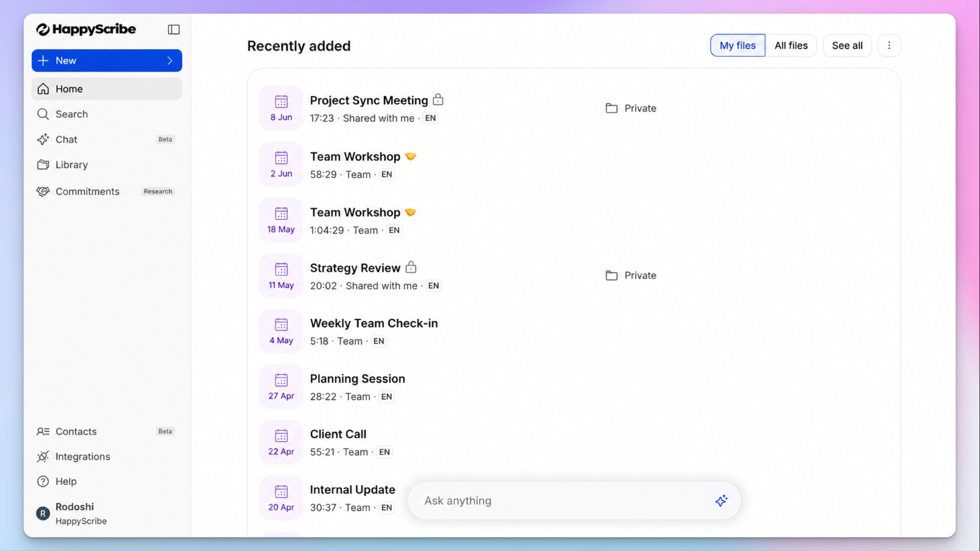Click the Research badge next to Commitments
980x551 pixels.
pos(158,191)
